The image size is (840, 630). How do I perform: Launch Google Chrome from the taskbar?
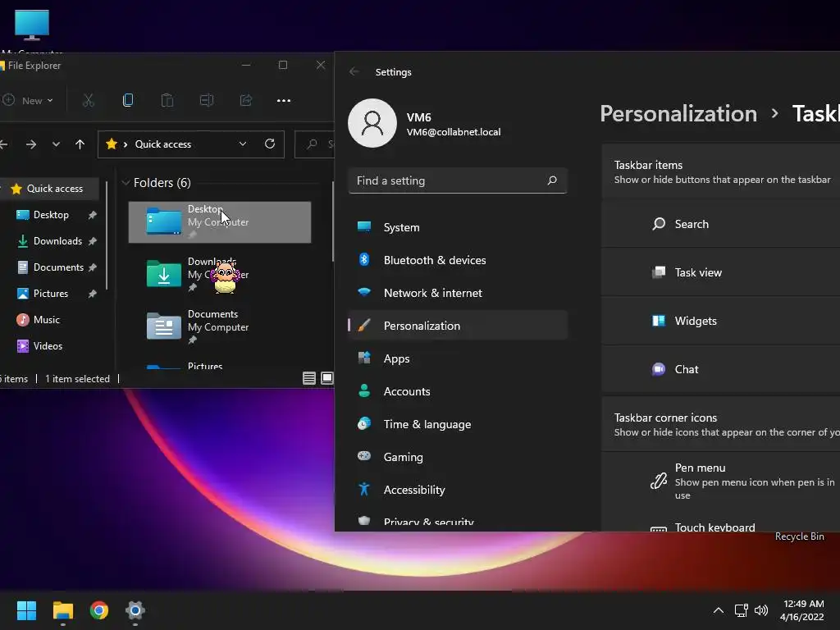click(99, 610)
